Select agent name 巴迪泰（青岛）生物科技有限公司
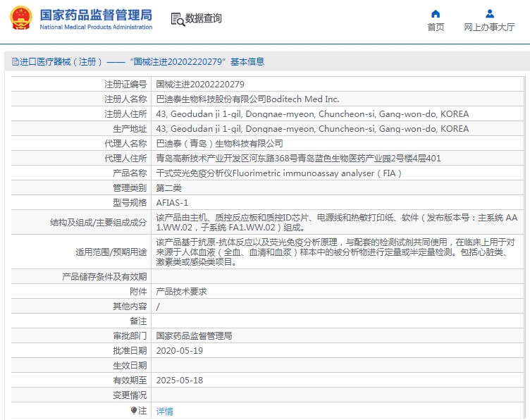The height and width of the screenshot is (420, 530). (x=219, y=144)
